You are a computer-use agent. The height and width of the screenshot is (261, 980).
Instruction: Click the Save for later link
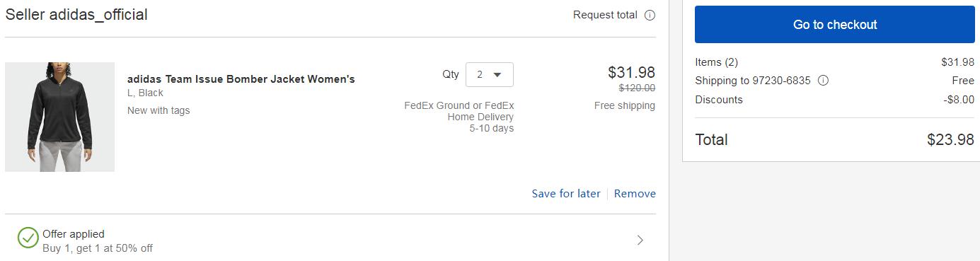566,194
